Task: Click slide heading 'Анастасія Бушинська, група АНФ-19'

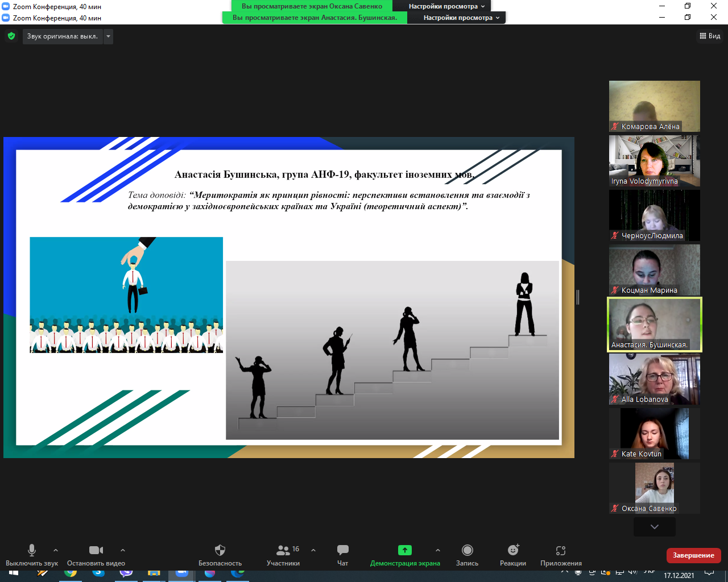Action: click(x=262, y=174)
